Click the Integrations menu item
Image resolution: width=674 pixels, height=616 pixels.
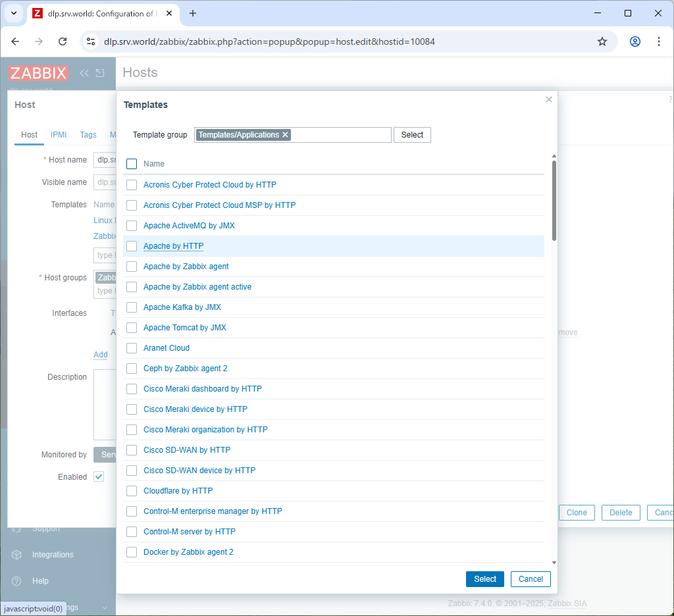coord(53,555)
